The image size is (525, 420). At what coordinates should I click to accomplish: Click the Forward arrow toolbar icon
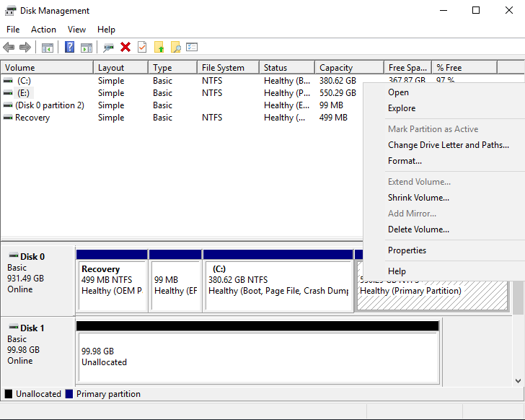pos(25,47)
